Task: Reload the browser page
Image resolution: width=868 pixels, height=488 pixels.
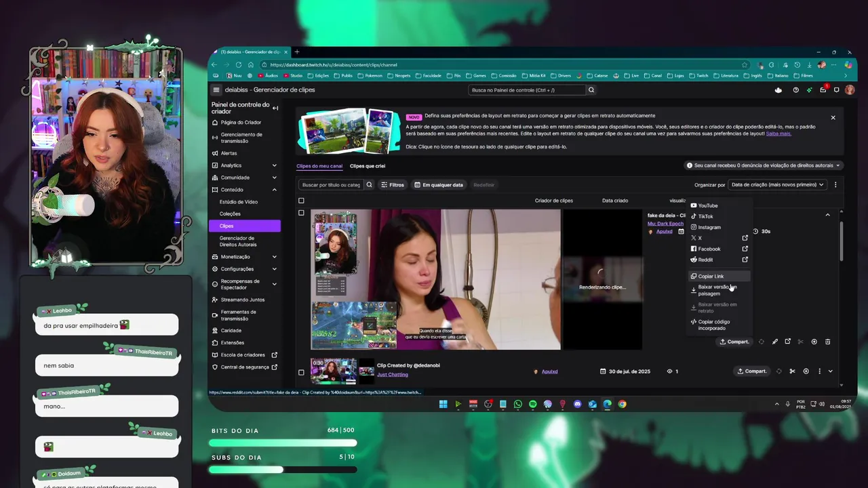Action: [x=239, y=65]
